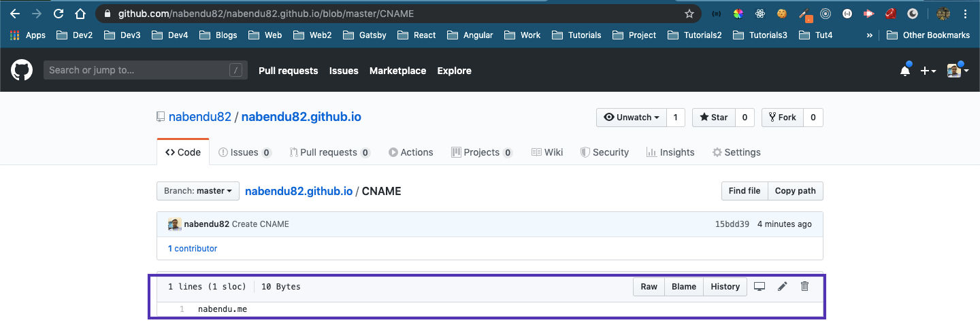Open the Branch: master dropdown
This screenshot has width=980, height=333.
coord(198,191)
